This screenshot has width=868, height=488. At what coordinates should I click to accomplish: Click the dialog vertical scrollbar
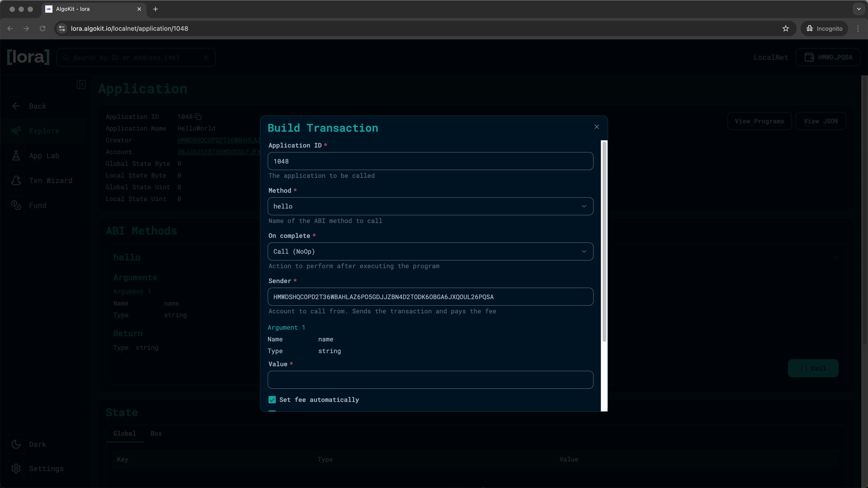coord(604,241)
